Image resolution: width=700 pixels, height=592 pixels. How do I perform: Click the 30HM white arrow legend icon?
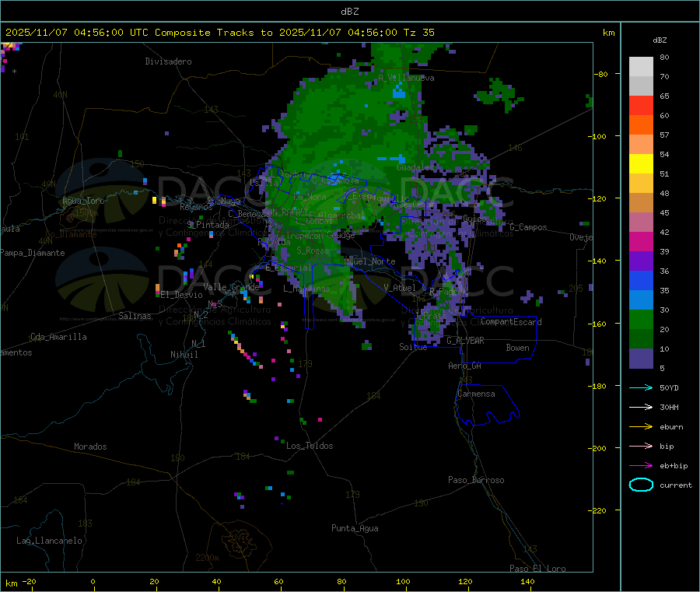641,407
